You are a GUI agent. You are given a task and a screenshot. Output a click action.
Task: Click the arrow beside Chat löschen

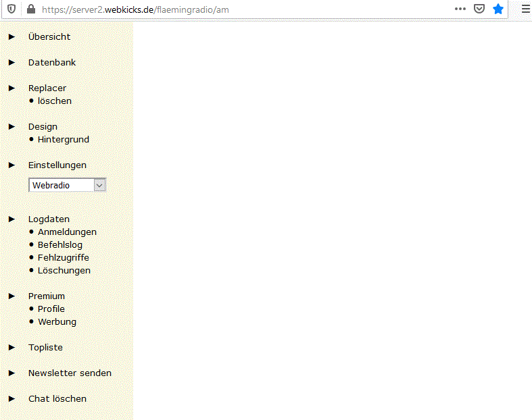click(11, 399)
